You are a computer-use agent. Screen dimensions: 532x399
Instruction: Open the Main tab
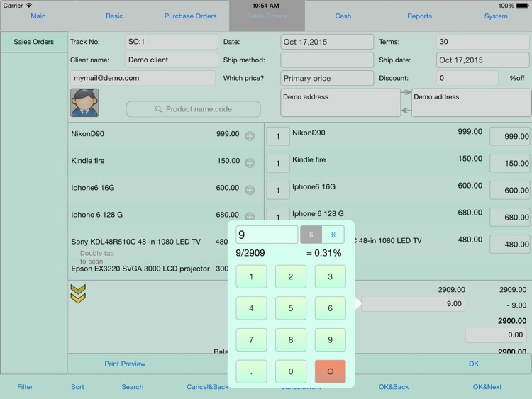pos(38,16)
